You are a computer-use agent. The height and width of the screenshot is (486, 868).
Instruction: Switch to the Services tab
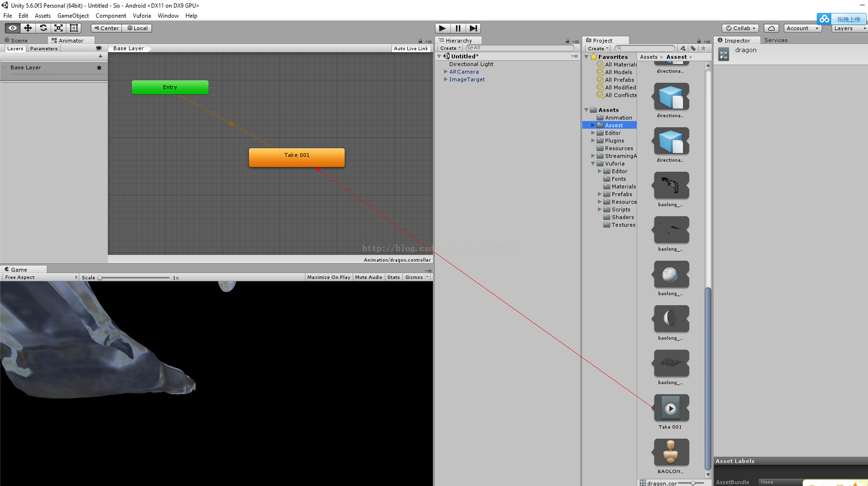point(776,41)
